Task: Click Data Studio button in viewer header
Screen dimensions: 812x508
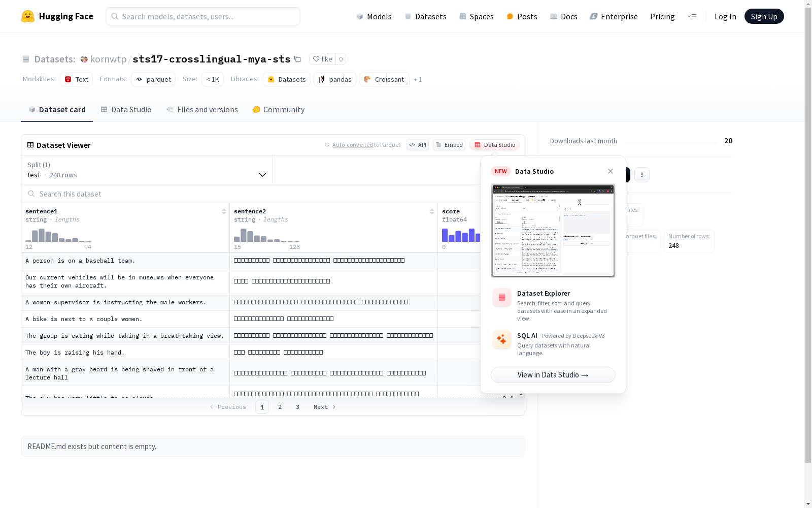Action: [x=494, y=145]
